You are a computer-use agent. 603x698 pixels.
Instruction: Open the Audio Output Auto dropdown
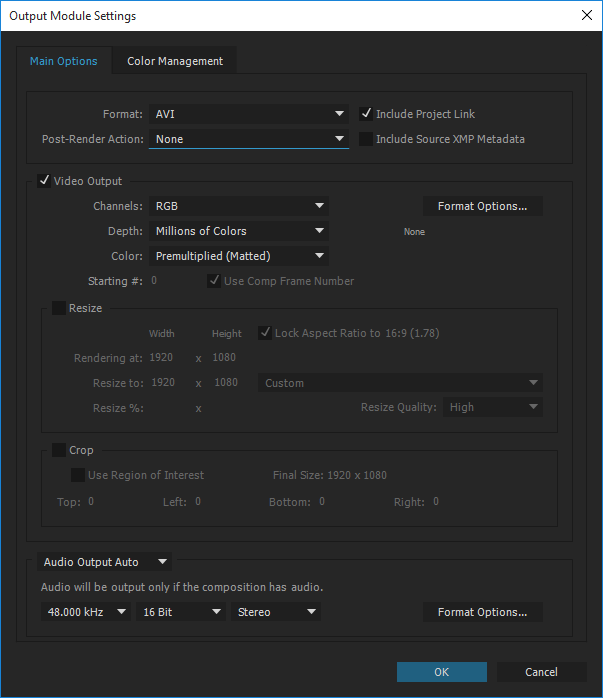105,562
